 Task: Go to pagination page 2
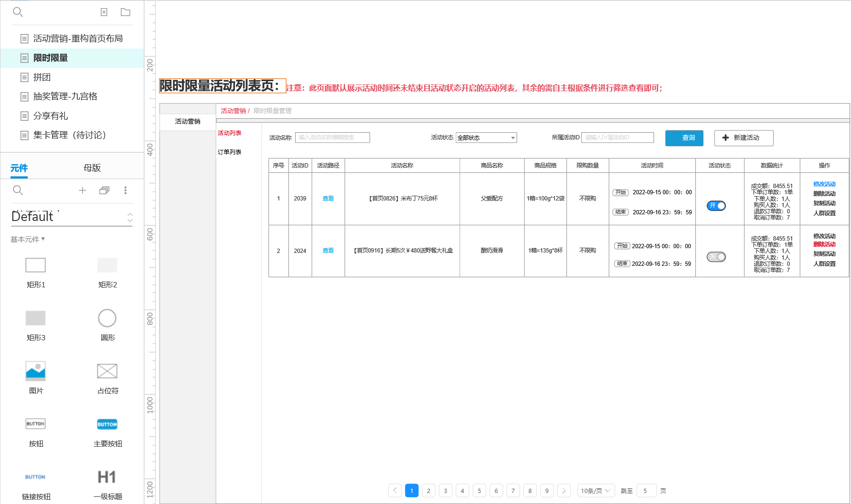click(429, 491)
